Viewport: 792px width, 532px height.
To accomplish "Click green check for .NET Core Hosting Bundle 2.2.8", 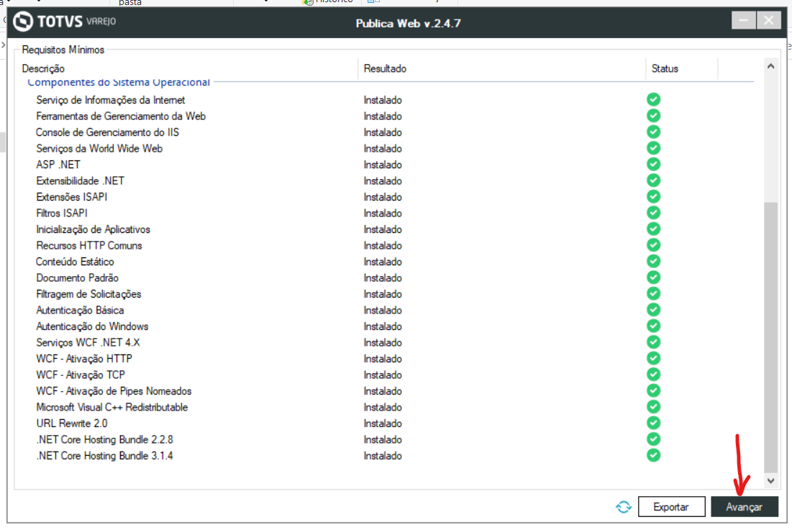I will click(654, 439).
